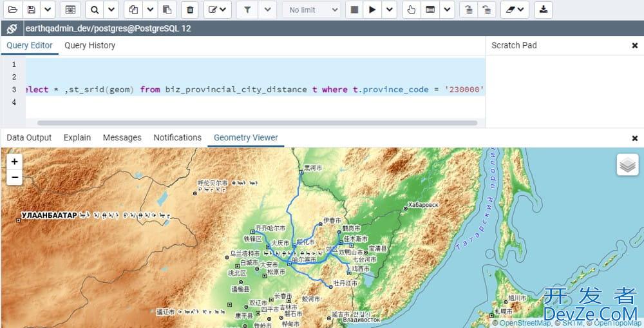644x328 pixels.
Task: Click the Save file icon
Action: [x=32, y=10]
